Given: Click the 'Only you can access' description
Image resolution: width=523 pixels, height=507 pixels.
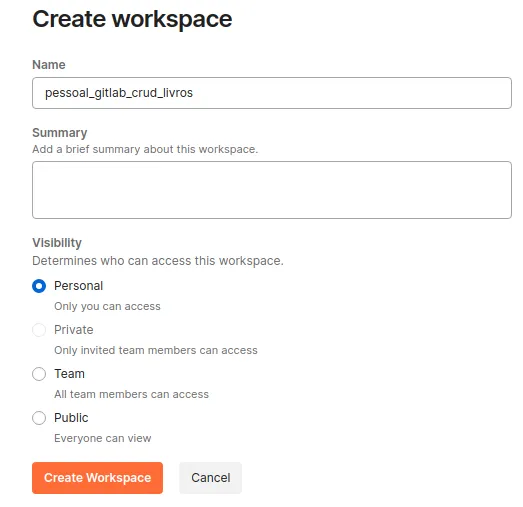Looking at the screenshot, I should [x=107, y=306].
